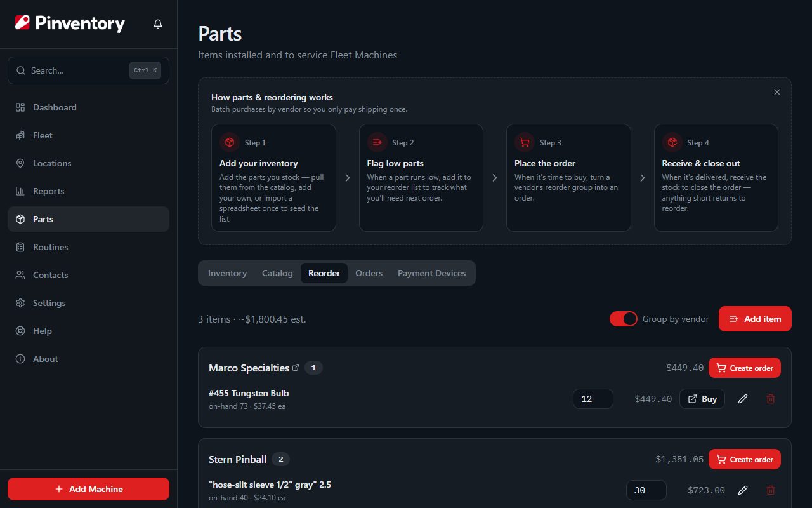812x508 pixels.
Task: Click the Parts box icon
Action: pos(20,219)
